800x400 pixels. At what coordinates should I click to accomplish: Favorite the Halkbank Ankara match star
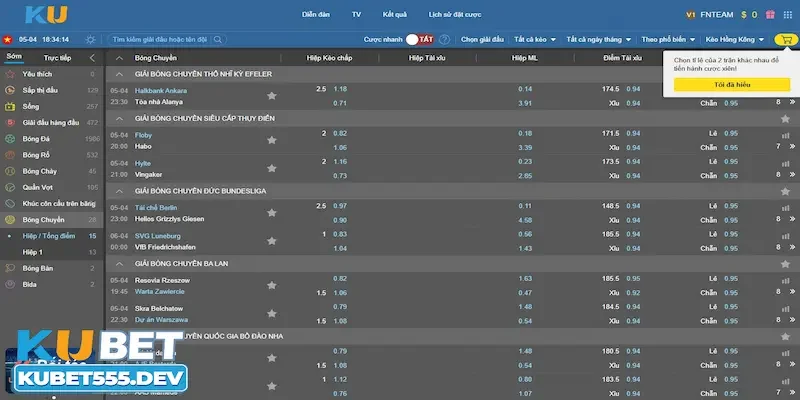[271, 96]
